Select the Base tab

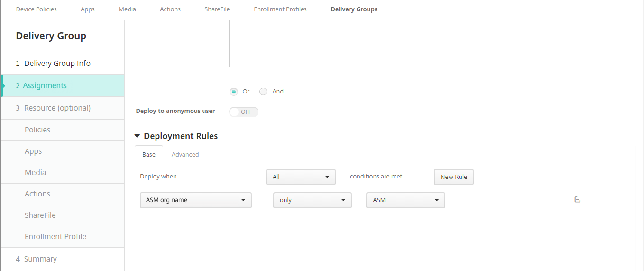(x=149, y=154)
